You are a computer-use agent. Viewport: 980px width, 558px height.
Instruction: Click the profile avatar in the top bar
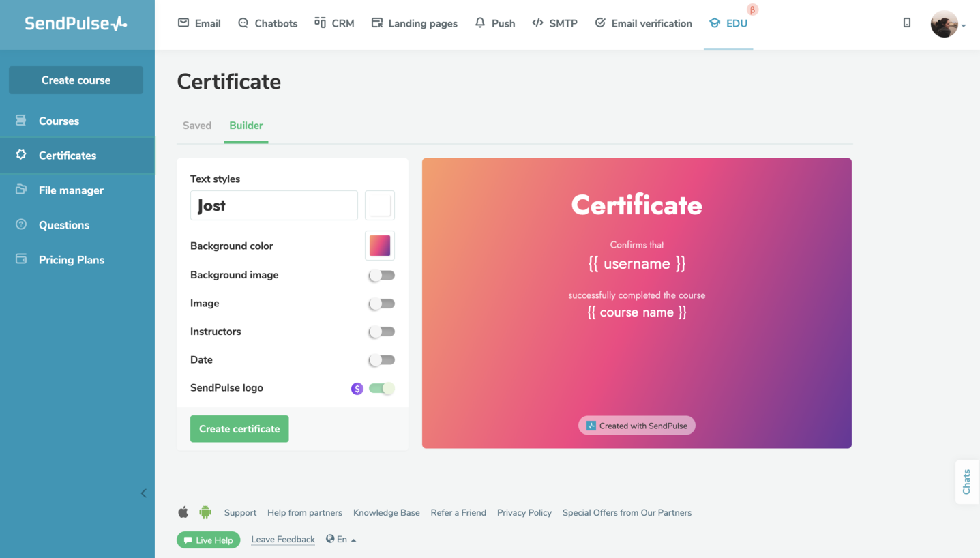[945, 23]
